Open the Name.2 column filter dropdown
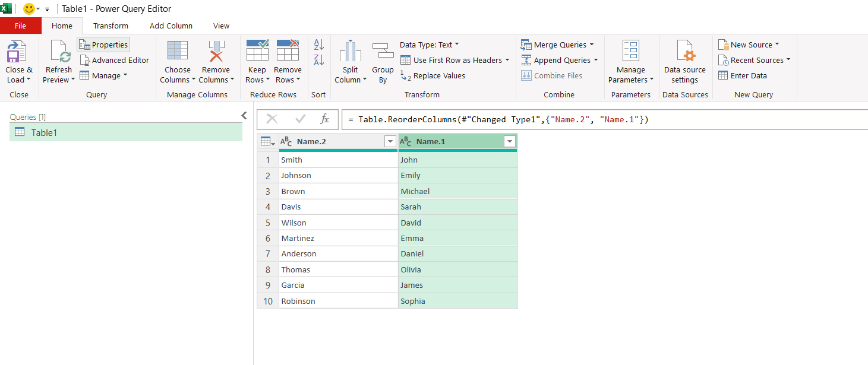This screenshot has height=365, width=868. point(390,141)
